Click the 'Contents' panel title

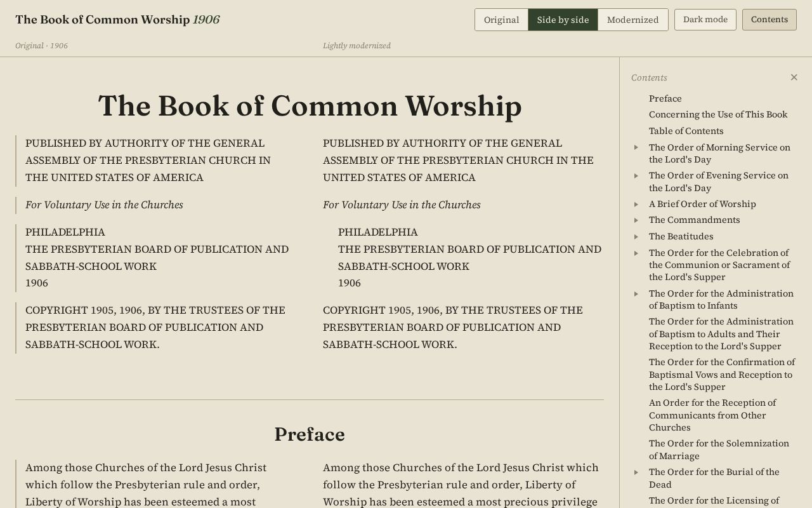[649, 77]
